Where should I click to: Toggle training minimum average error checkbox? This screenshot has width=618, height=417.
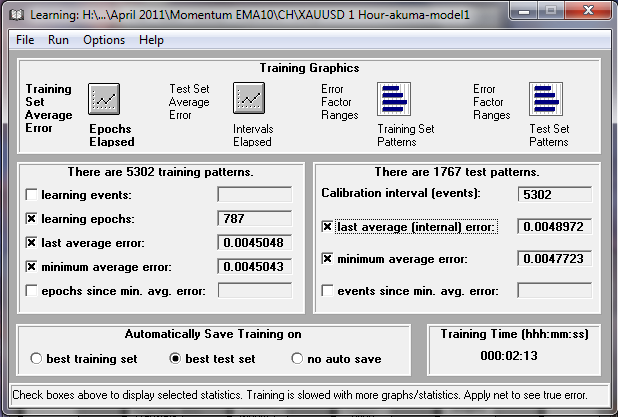(31, 266)
